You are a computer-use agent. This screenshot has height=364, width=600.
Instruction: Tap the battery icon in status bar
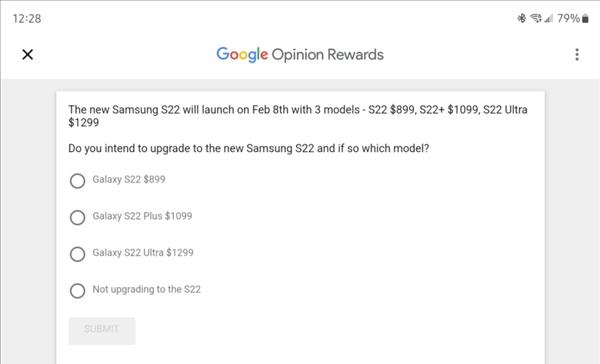pos(585,18)
